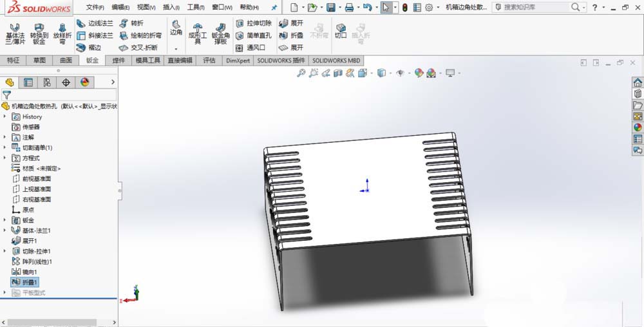The image size is (644, 327).
Task: Open the 边角 corner dropdown arrow
Action: (176, 49)
